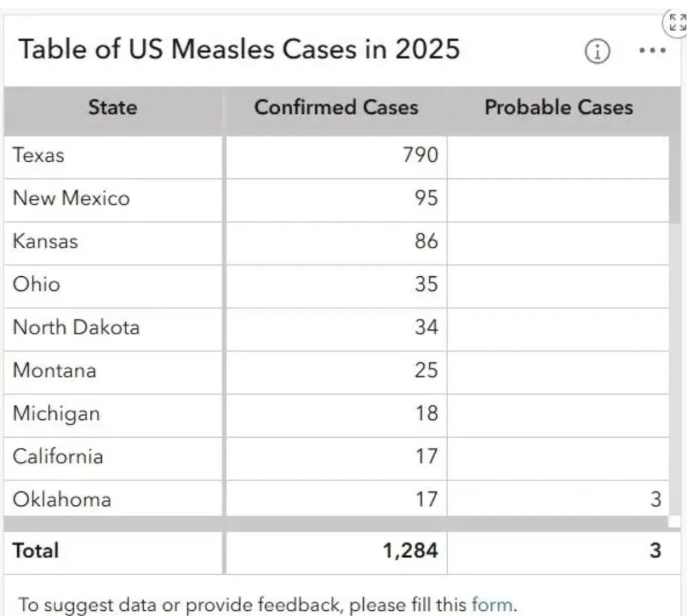Open the feedback form link

492,605
